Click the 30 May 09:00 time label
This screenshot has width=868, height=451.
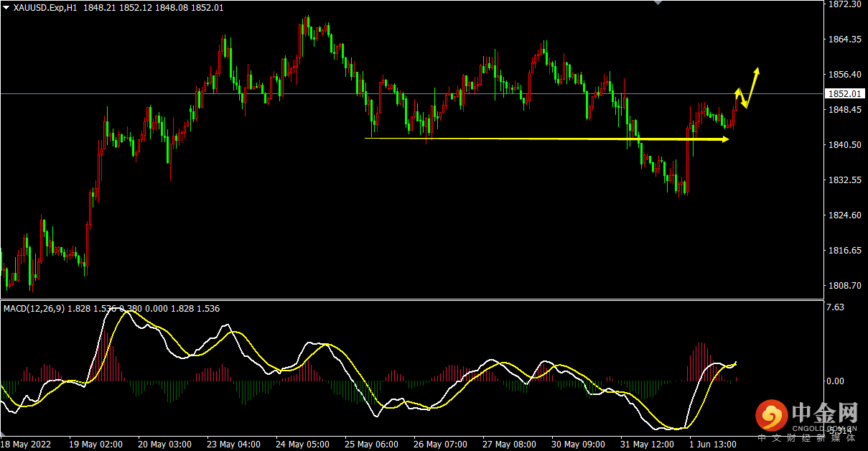tap(578, 445)
